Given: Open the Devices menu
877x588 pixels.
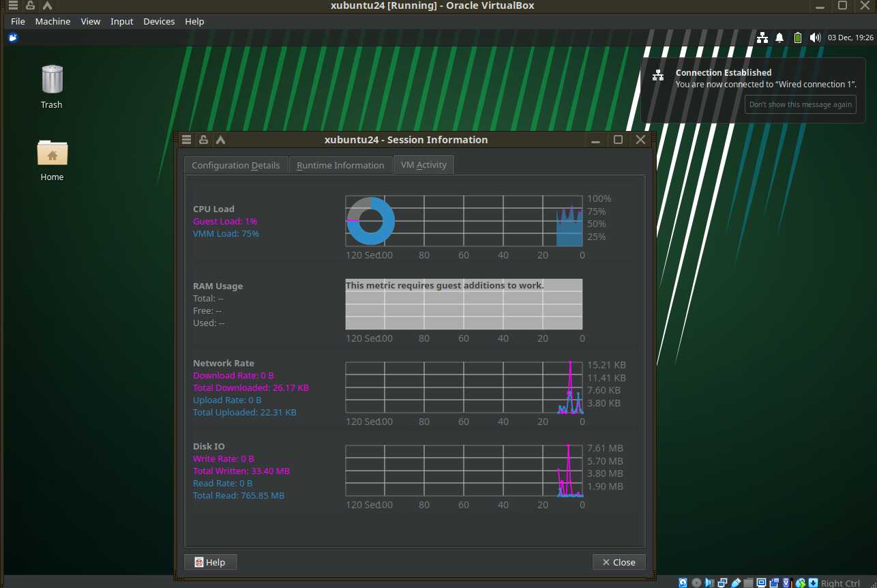Looking at the screenshot, I should [159, 21].
